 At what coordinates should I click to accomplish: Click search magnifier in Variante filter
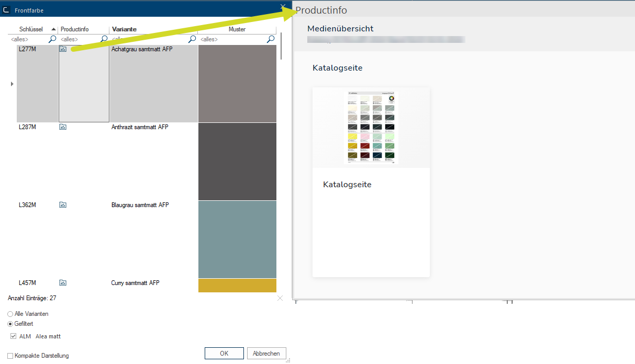pyautogui.click(x=192, y=39)
